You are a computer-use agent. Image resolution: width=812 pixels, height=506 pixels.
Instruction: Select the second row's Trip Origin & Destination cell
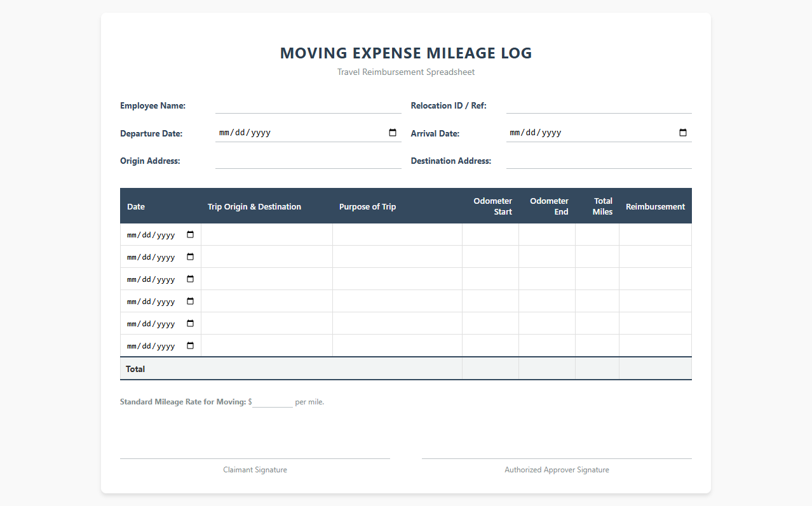267,256
